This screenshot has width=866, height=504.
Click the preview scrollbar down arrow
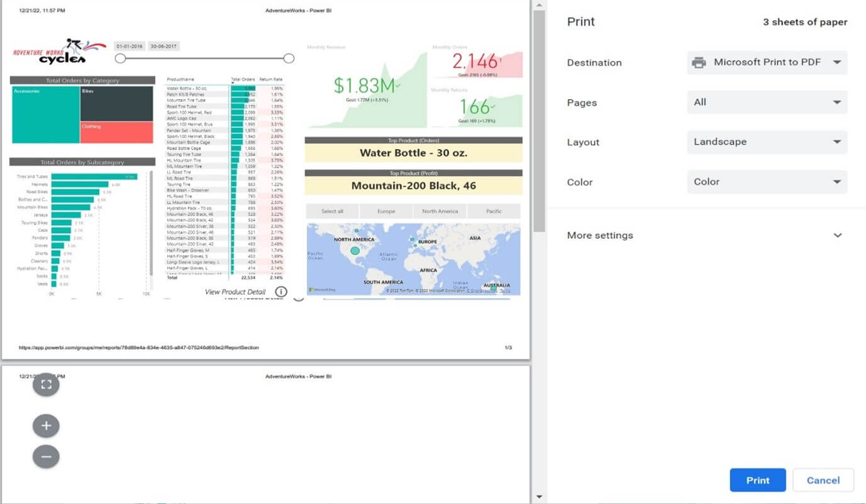click(x=539, y=497)
